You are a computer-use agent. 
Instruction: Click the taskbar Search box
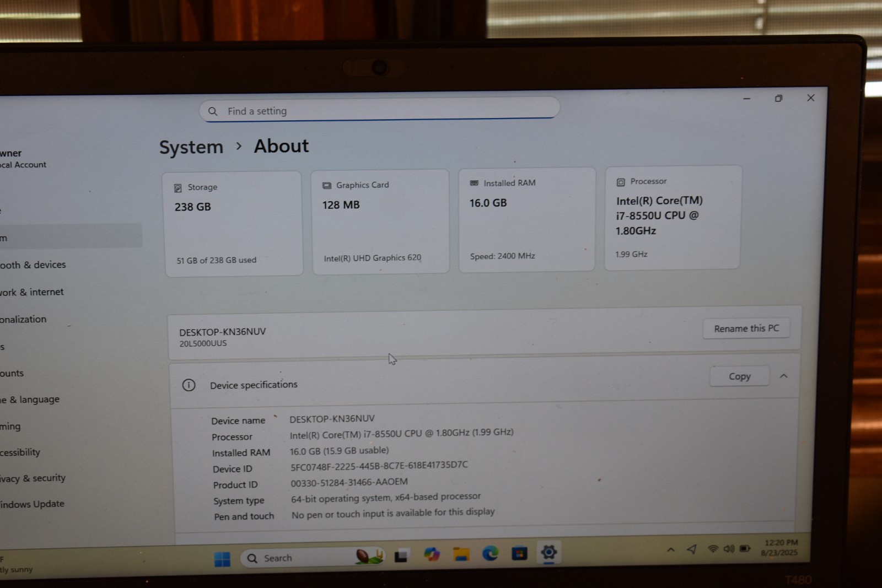tap(313, 558)
